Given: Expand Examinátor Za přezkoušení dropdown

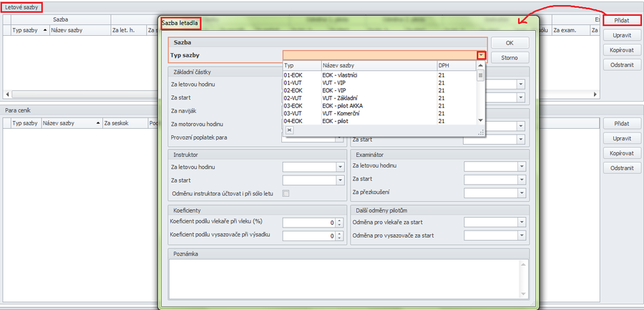Looking at the screenshot, I should coord(522,193).
